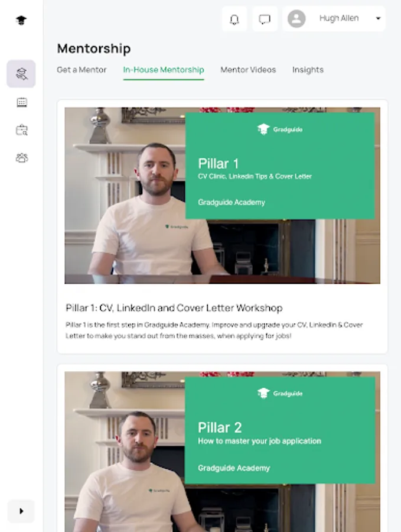
Task: Expand the sidebar with the arrow button
Action: click(x=21, y=511)
